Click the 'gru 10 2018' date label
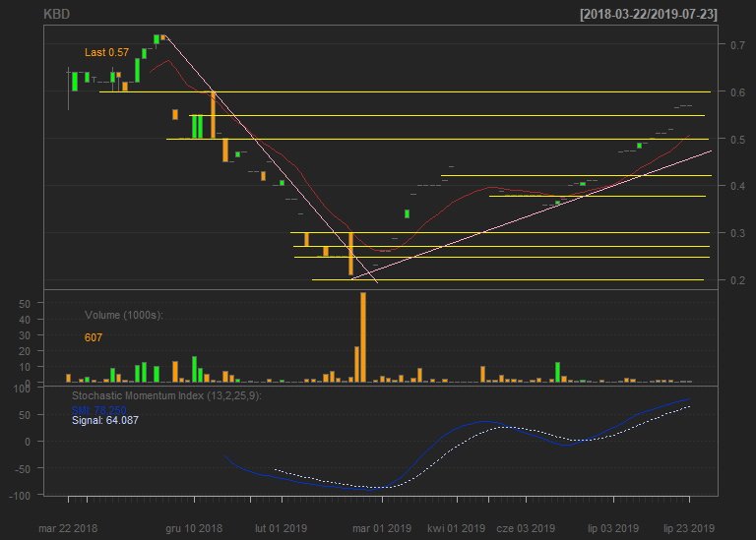 (194, 528)
